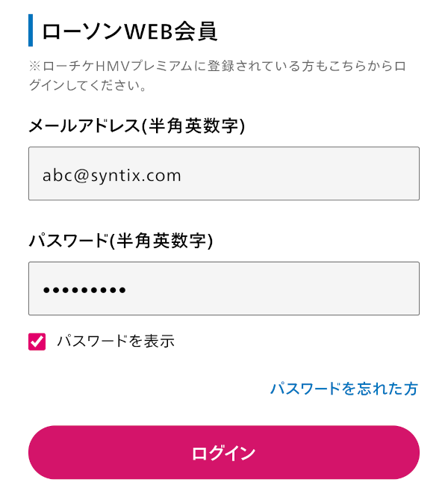Click the ローソンWEB会員 heading
The image size is (448, 503).
(129, 31)
